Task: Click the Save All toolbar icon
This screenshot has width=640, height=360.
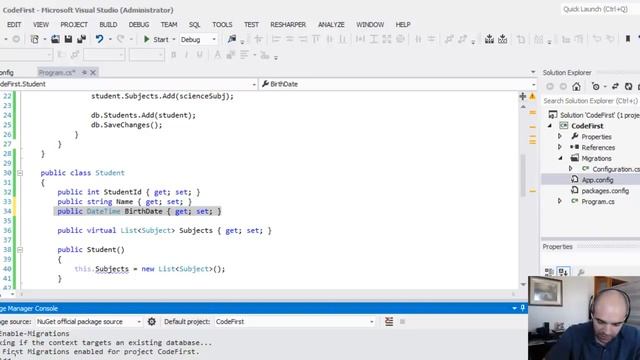Action: [82, 39]
